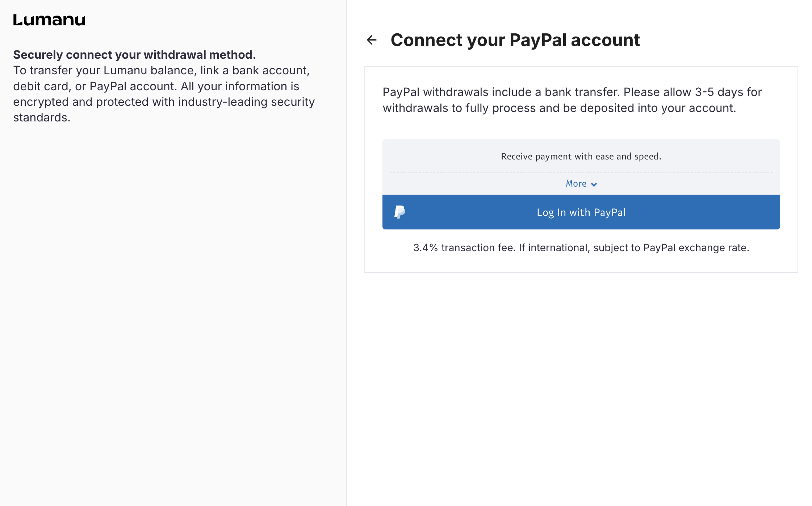Click the PayPal withdrawals bank transfer notice
The image size is (812, 506).
coord(572,100)
